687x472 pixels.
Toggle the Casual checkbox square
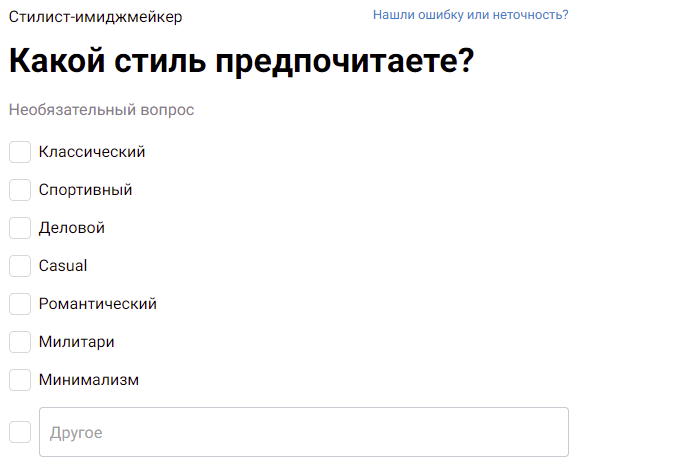click(x=20, y=266)
